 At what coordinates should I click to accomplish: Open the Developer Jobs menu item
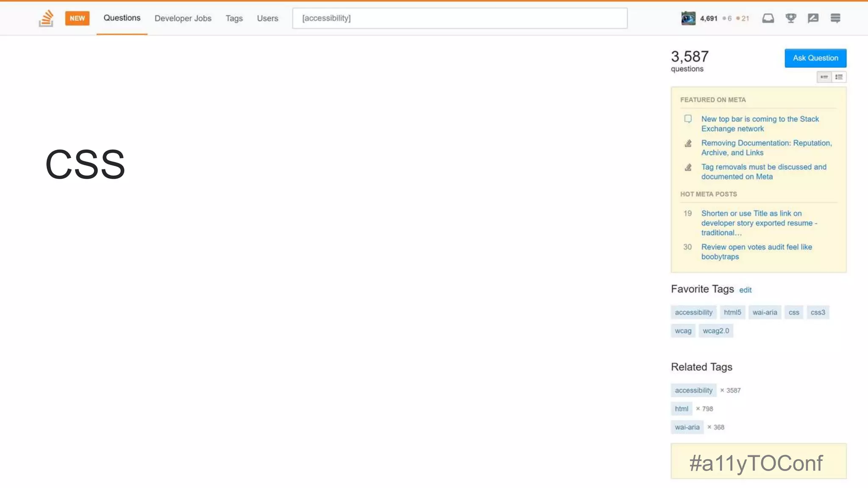click(x=183, y=18)
